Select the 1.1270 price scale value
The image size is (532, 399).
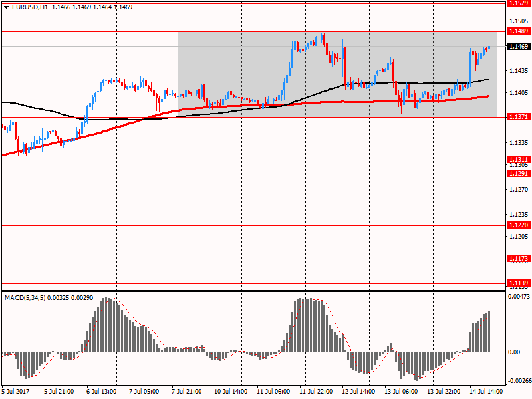[519, 190]
